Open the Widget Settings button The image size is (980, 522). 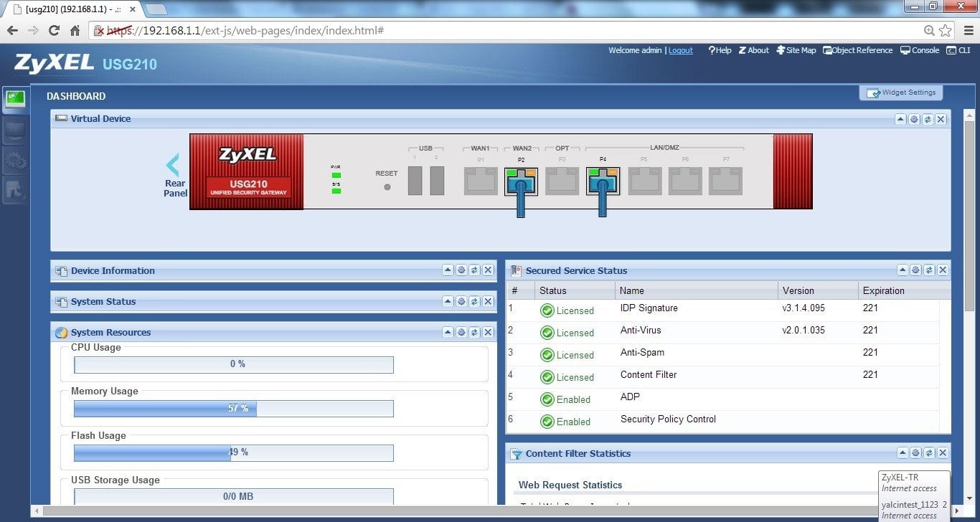[901, 92]
